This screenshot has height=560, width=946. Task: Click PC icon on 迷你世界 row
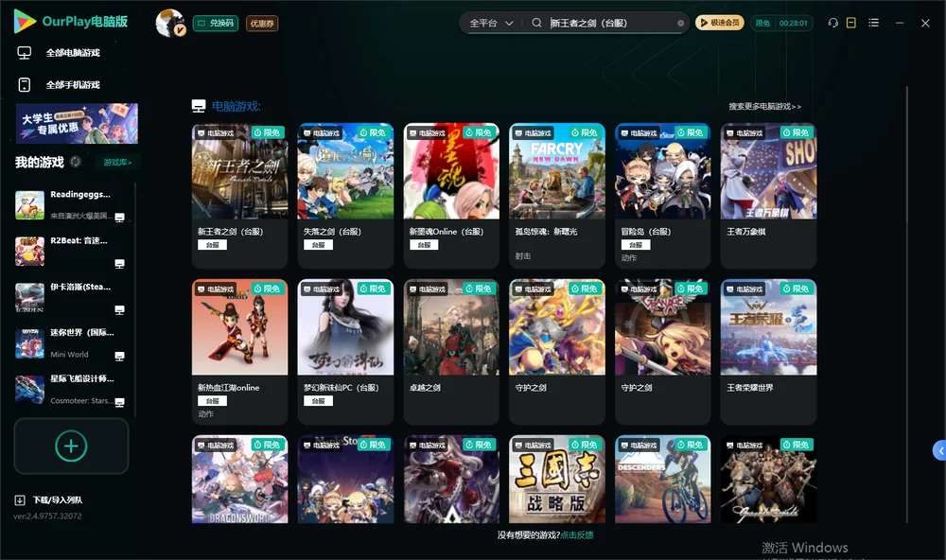click(x=119, y=356)
